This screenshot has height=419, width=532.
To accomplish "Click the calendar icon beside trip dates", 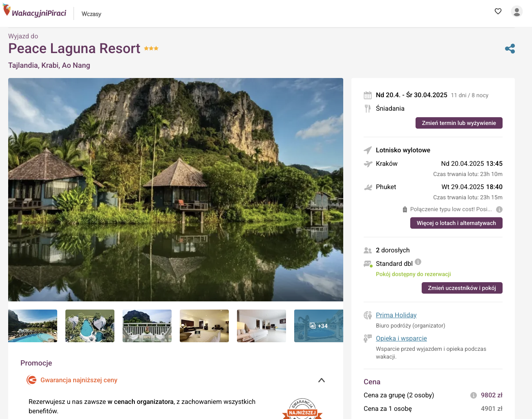I will coord(368,95).
